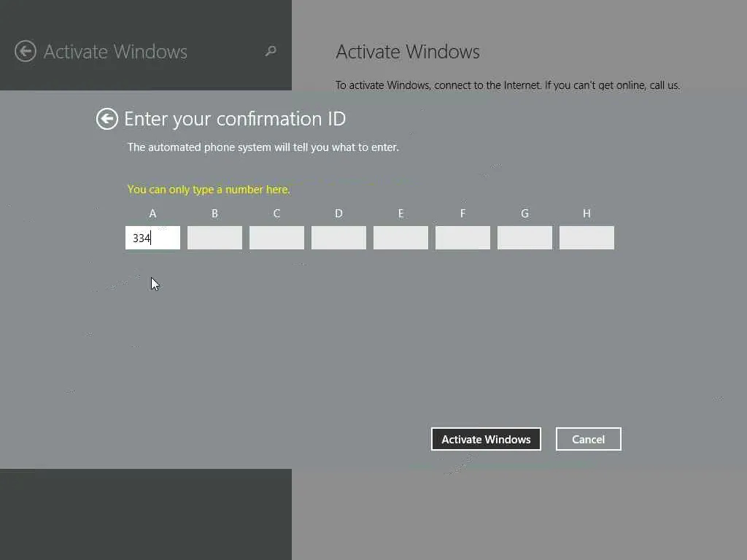The image size is (747, 560).
Task: Open the search magnifier in the sidebar header
Action: pyautogui.click(x=271, y=50)
